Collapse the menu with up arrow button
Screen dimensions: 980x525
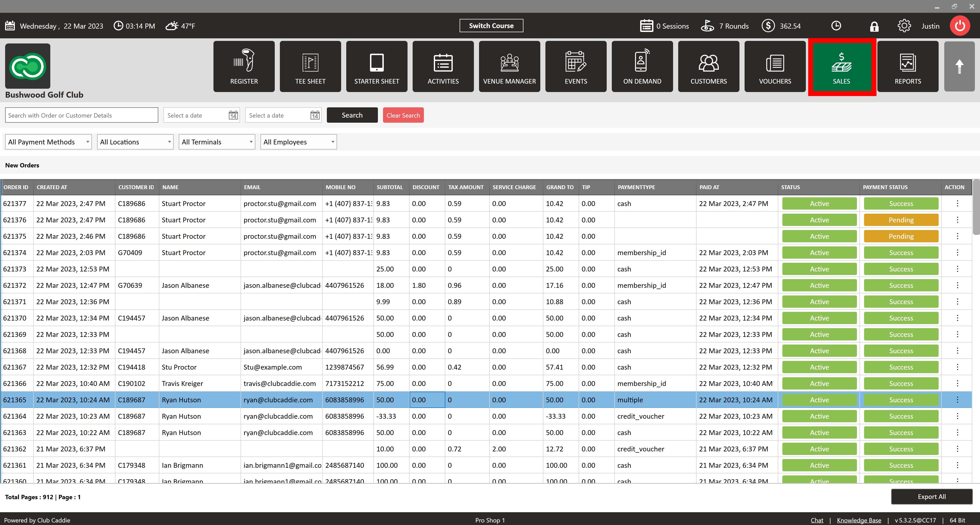tap(959, 67)
